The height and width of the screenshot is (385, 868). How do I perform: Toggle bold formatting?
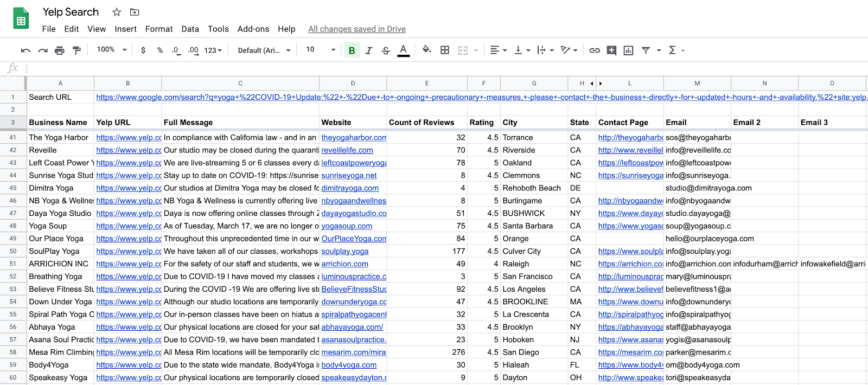click(x=352, y=50)
